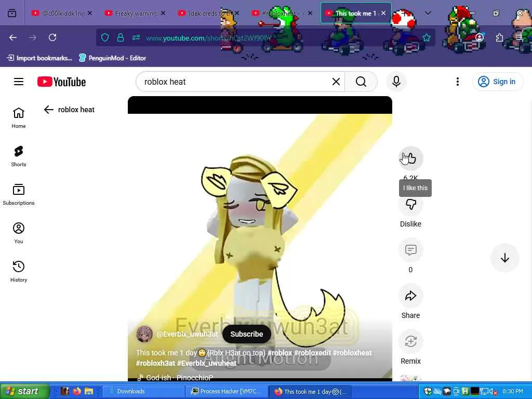Go to Home in sidebar
This screenshot has width=532, height=399.
coord(19,118)
